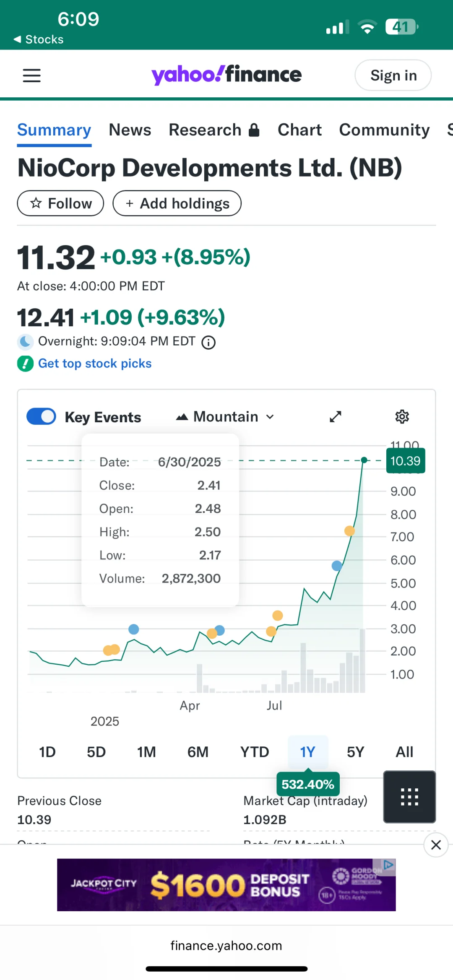Click the Add holdings button

(177, 203)
